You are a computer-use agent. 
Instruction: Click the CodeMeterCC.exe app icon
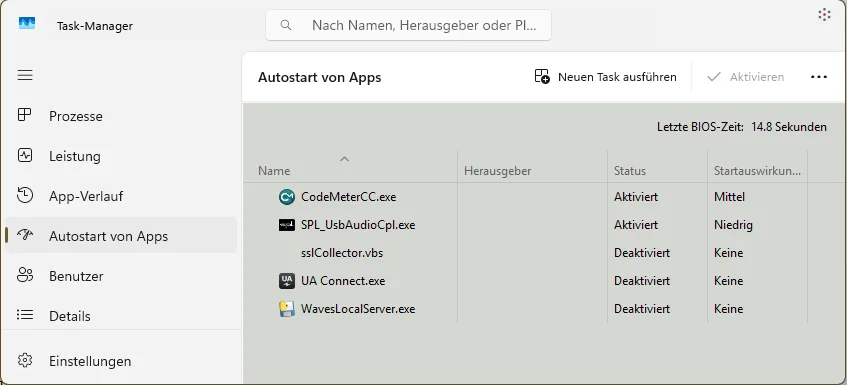pos(286,197)
